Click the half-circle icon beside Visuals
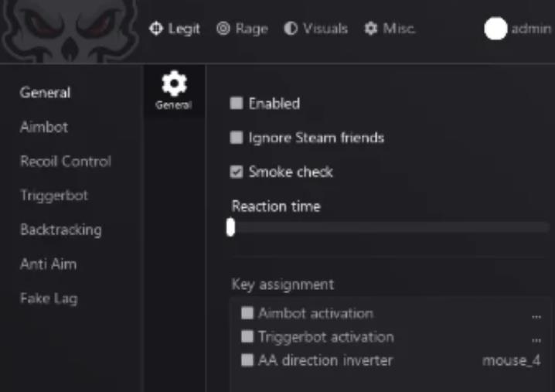The height and width of the screenshot is (392, 555). click(291, 29)
